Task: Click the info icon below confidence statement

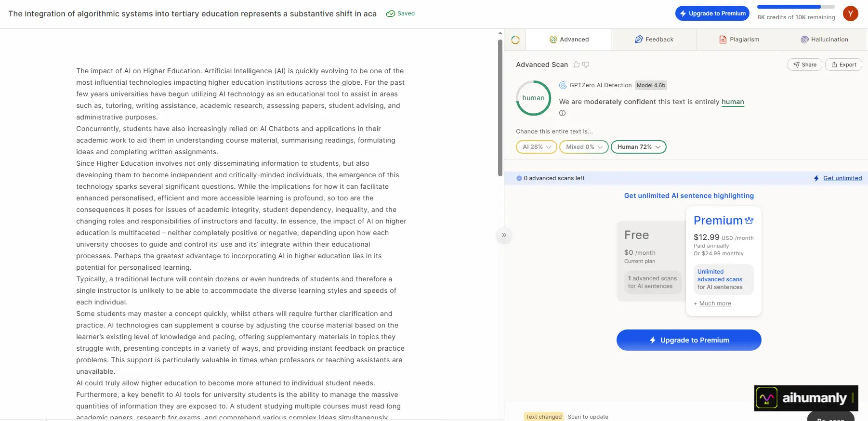Action: click(x=562, y=113)
